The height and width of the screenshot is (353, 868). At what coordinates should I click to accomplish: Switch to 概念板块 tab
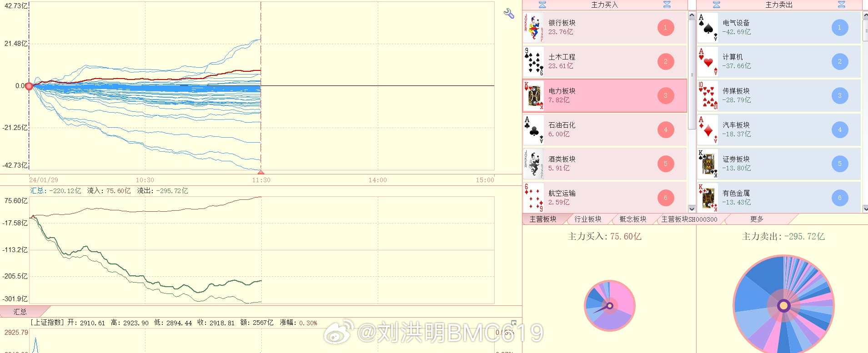(x=632, y=219)
